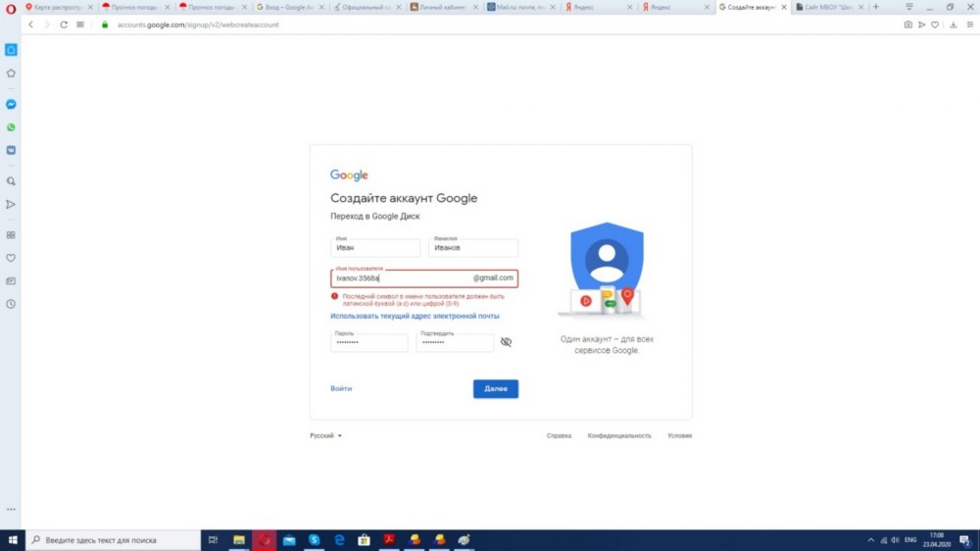Reload the current page
The image size is (980, 551).
point(64,25)
